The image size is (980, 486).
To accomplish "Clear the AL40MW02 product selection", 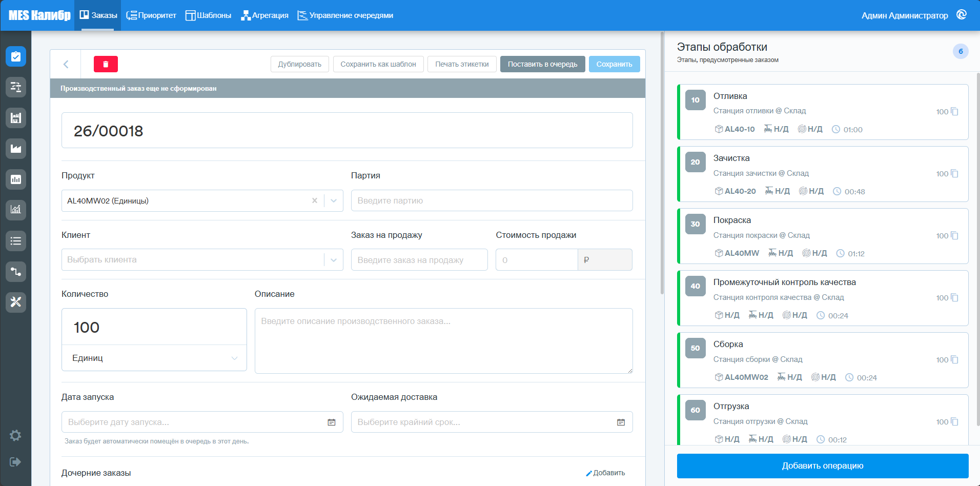I will (x=315, y=200).
